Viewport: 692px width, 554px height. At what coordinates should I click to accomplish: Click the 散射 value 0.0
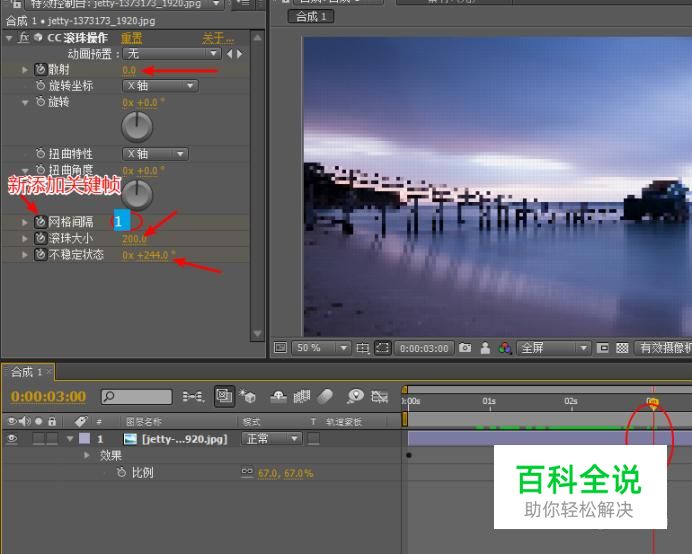click(x=129, y=70)
